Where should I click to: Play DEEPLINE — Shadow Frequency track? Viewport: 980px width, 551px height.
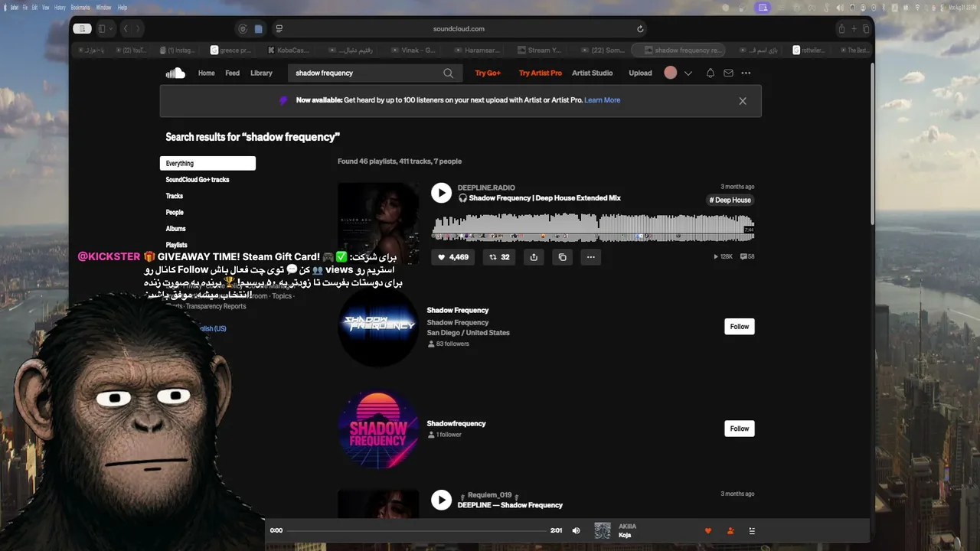point(441,500)
